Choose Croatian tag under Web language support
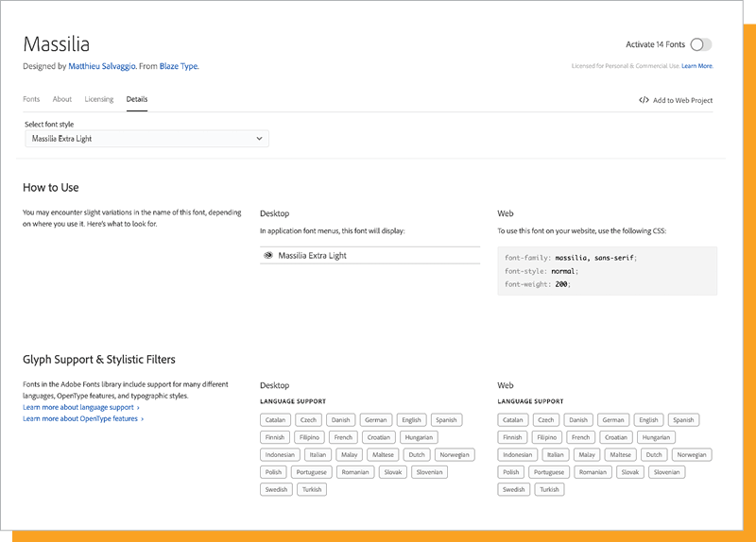Image resolution: width=756 pixels, height=542 pixels. point(616,437)
